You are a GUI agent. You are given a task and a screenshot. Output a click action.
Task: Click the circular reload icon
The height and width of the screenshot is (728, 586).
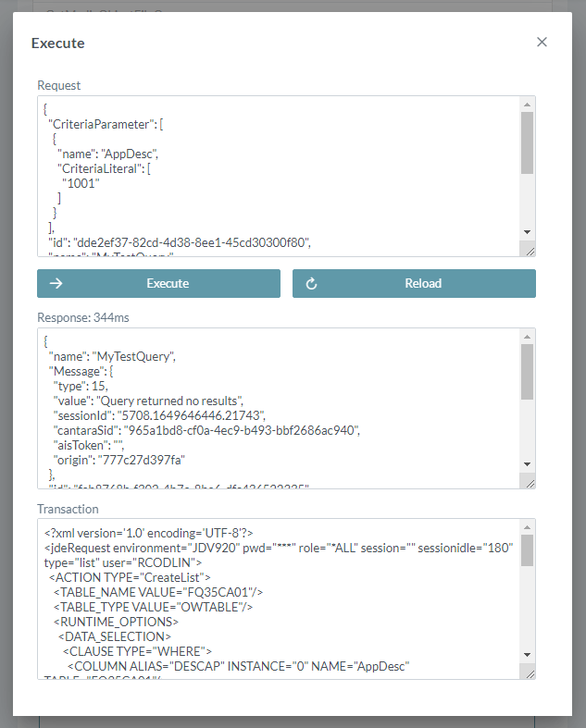[311, 284]
